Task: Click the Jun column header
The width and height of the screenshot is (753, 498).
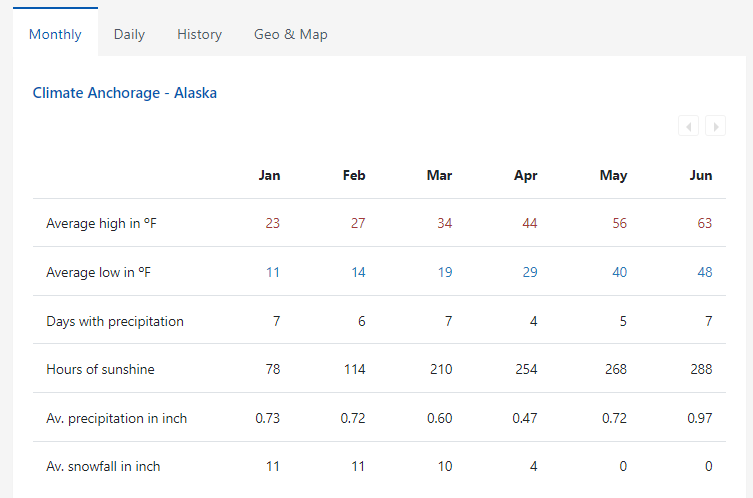Action: point(701,175)
